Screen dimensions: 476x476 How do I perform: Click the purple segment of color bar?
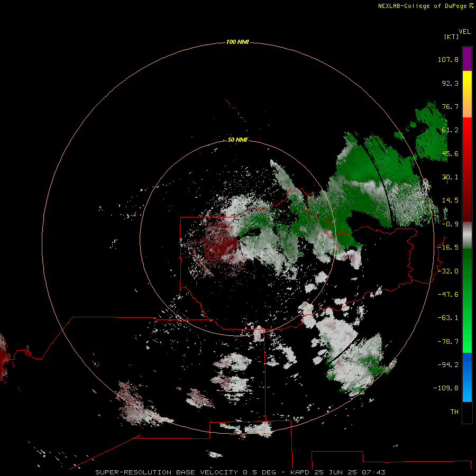[467, 59]
